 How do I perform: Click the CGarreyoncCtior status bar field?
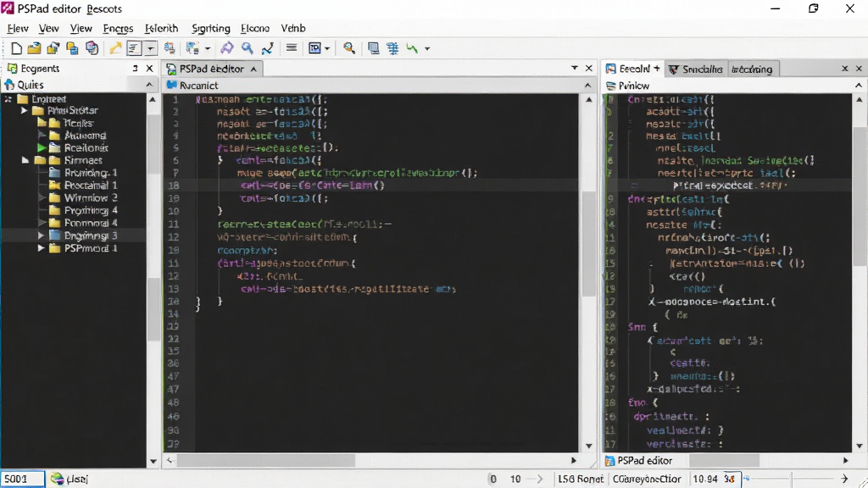[x=647, y=480]
